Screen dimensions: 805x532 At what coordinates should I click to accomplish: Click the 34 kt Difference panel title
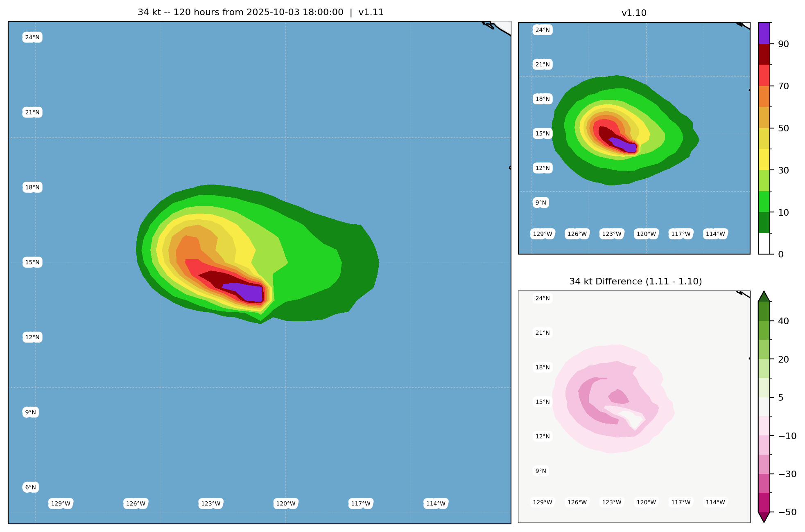click(635, 282)
